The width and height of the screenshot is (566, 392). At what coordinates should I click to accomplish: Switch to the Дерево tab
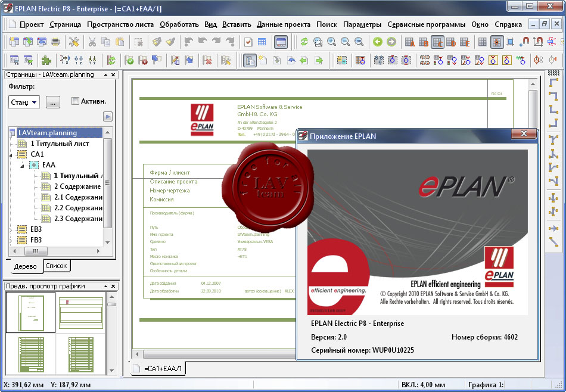coord(25,266)
